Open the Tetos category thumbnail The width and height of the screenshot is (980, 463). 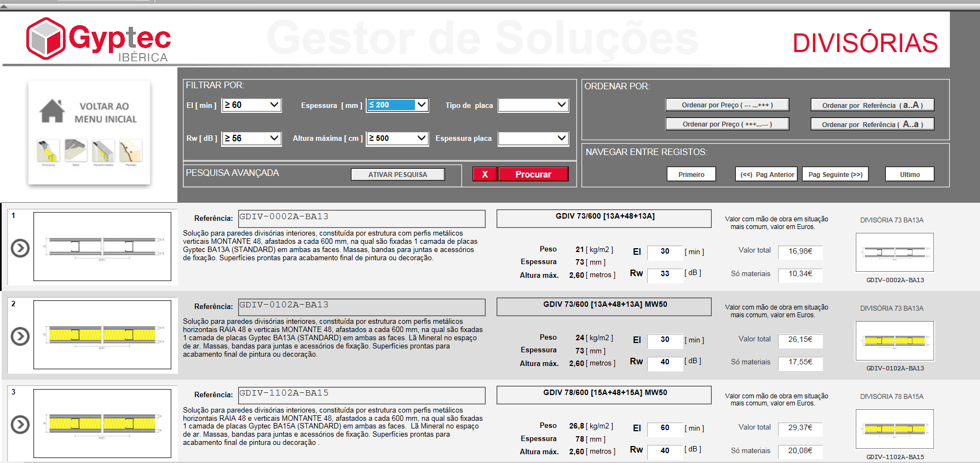[x=76, y=151]
